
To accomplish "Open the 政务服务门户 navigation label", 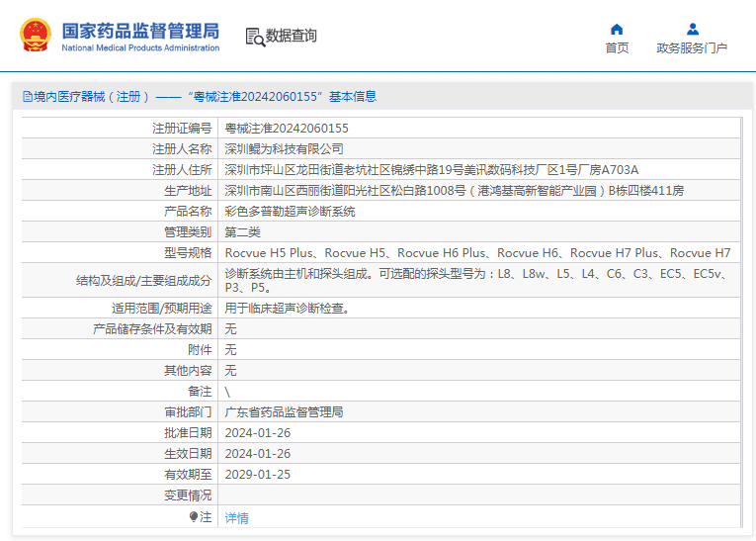I will [x=692, y=48].
